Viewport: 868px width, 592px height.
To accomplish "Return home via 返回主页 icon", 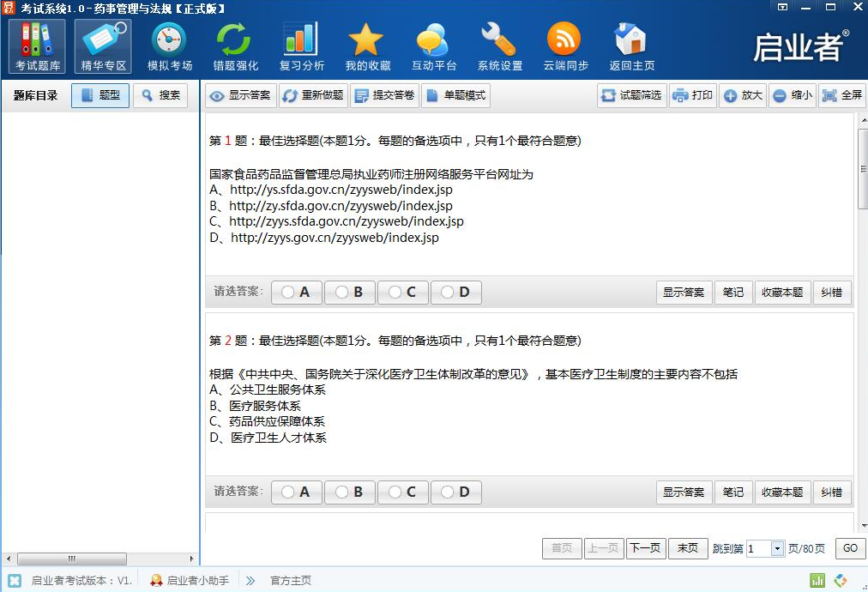I will coord(631,46).
